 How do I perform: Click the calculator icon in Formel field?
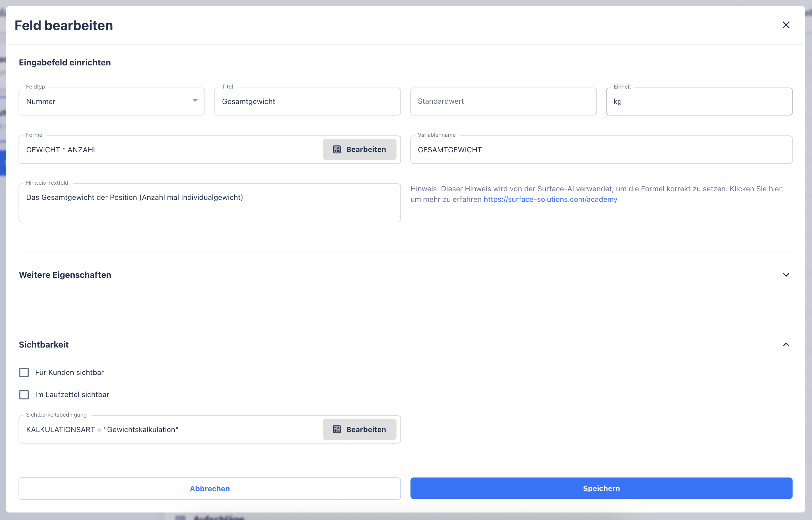[x=337, y=150]
